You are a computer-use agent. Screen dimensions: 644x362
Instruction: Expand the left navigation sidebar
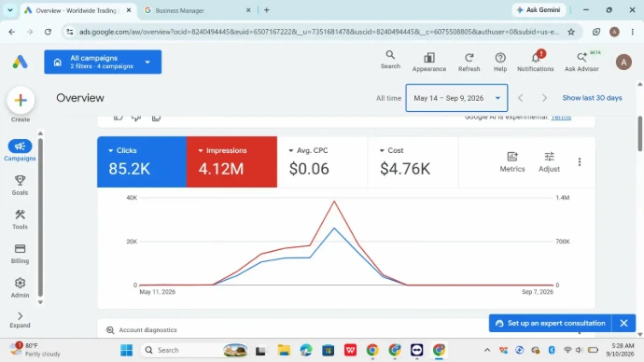20,320
